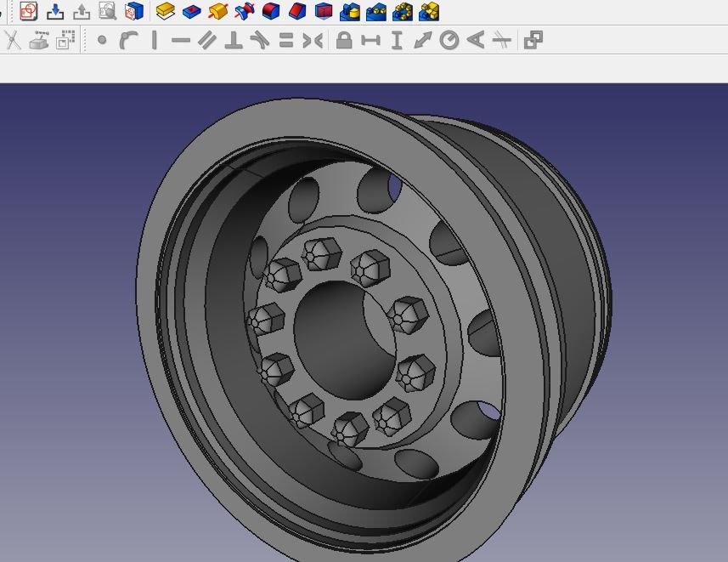Apply the Vertical constraint
728x562 pixels.
click(x=155, y=40)
